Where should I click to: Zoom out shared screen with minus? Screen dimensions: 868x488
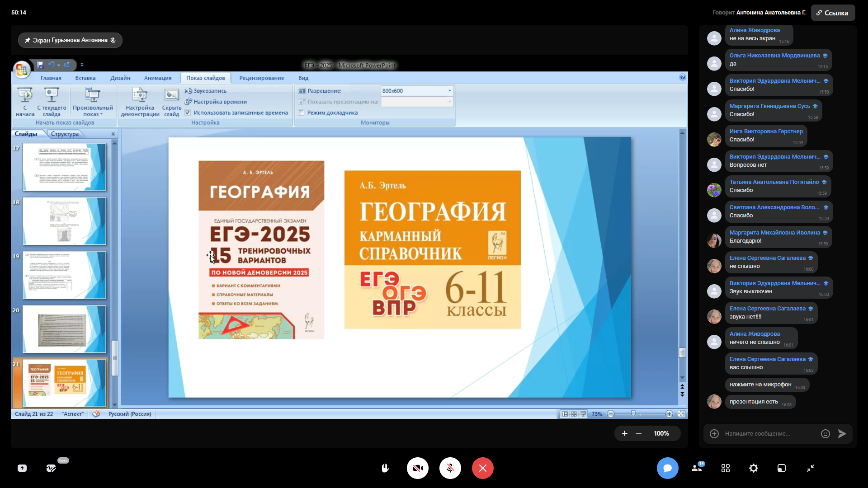[639, 433]
